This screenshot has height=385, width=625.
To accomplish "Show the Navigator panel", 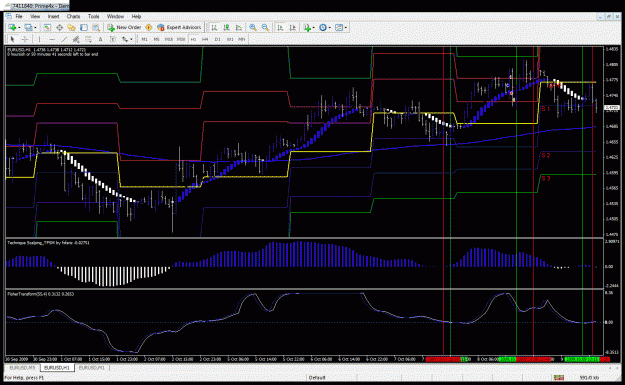I will pos(71,27).
